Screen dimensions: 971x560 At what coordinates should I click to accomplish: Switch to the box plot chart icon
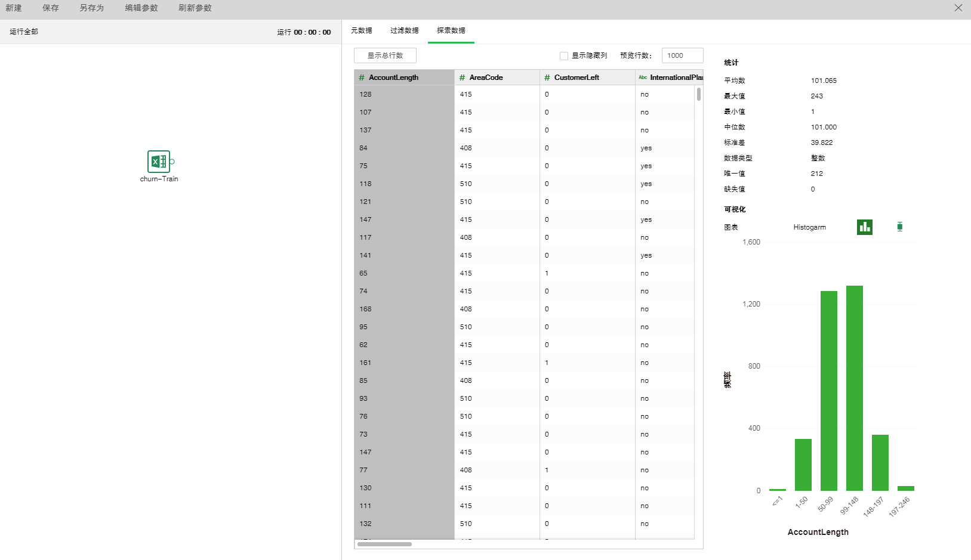point(899,227)
